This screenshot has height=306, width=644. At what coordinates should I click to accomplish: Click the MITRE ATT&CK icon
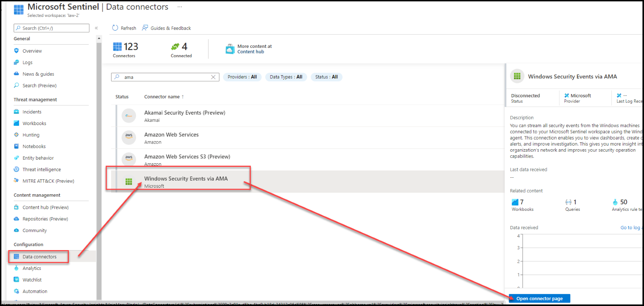pyautogui.click(x=17, y=181)
